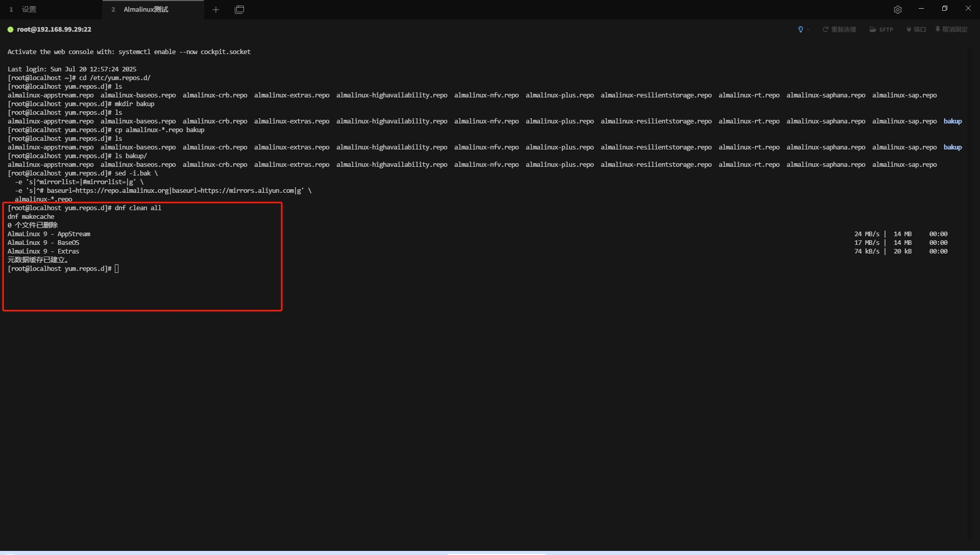Open the settings gear in title bar

pos(898,9)
